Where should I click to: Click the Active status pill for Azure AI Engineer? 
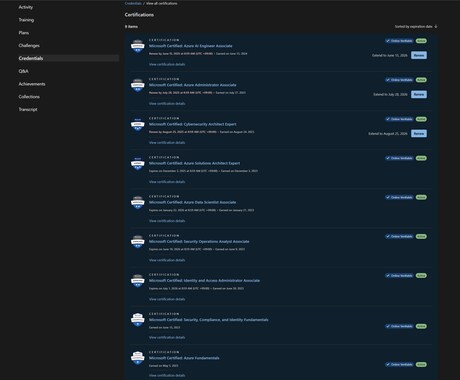point(421,41)
